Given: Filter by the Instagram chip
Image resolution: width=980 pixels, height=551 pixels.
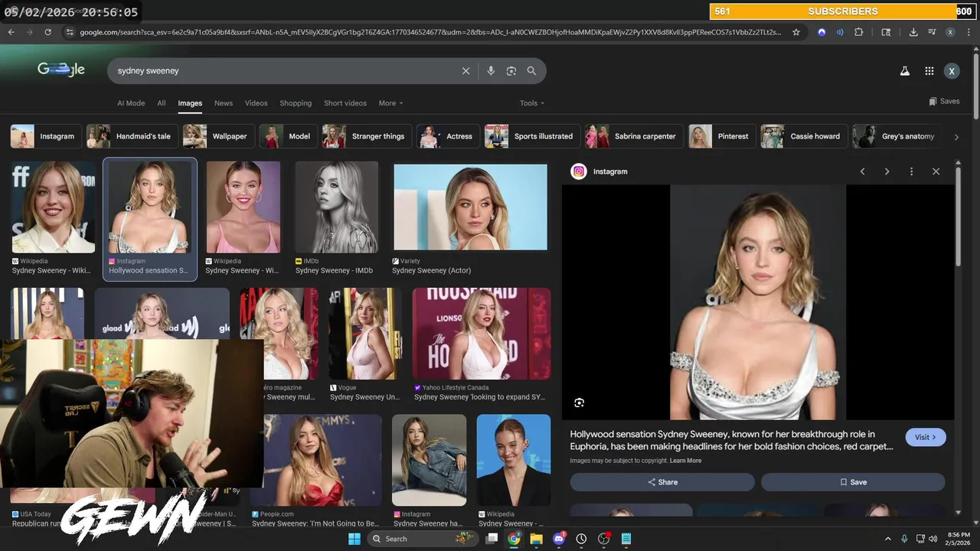Looking at the screenshot, I should [x=45, y=136].
